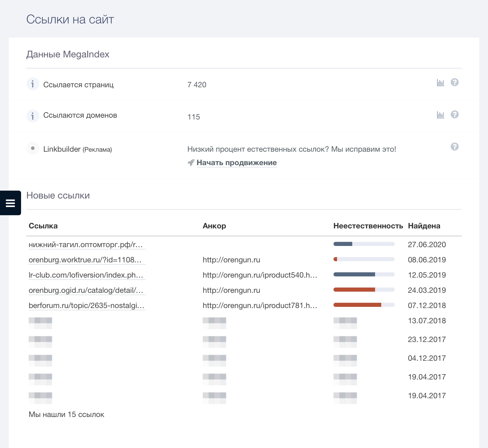This screenshot has height=448, width=488.
Task: Click Ссылаются доменов label
Action: (80, 116)
